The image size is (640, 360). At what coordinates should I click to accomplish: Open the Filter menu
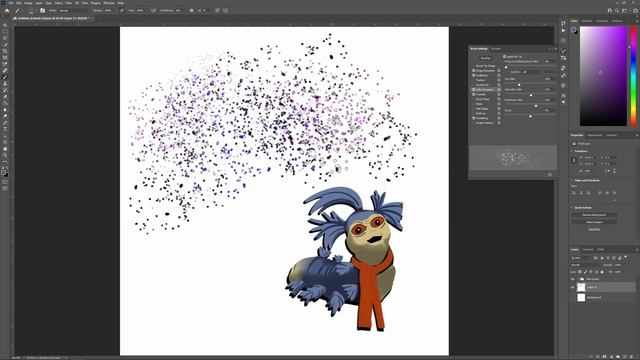[69, 3]
